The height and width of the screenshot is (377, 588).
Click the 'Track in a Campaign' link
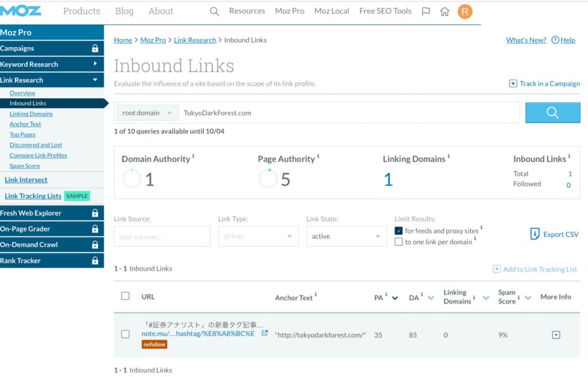pyautogui.click(x=544, y=84)
